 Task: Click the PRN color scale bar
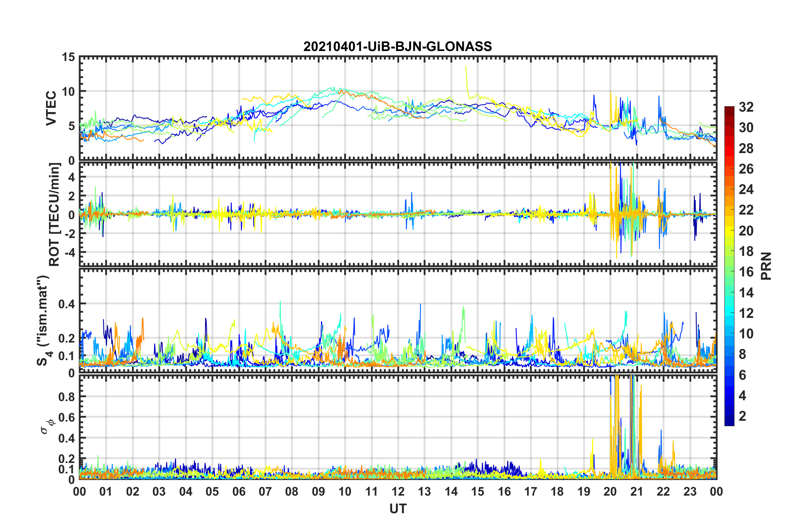click(729, 266)
